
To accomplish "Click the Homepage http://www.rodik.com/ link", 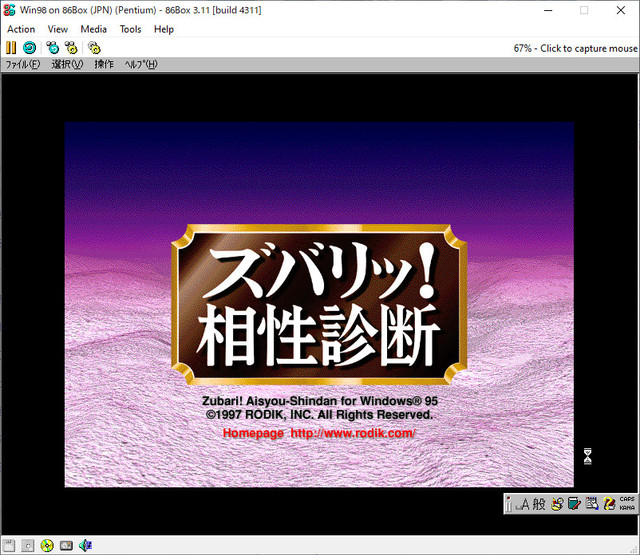I will click(x=319, y=433).
